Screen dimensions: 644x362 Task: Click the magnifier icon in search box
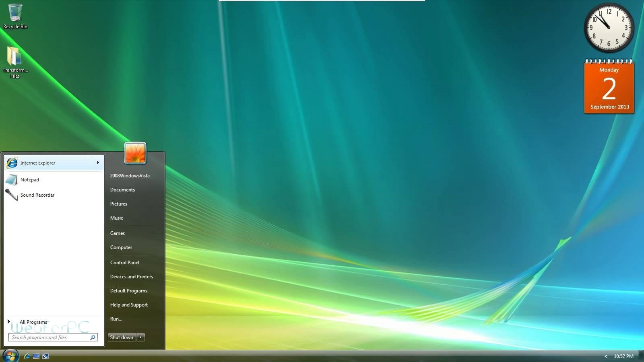(x=93, y=337)
